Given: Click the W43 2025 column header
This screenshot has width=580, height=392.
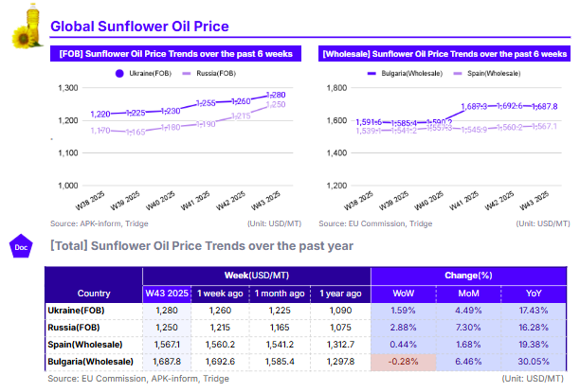Looking at the screenshot, I should tap(165, 292).
